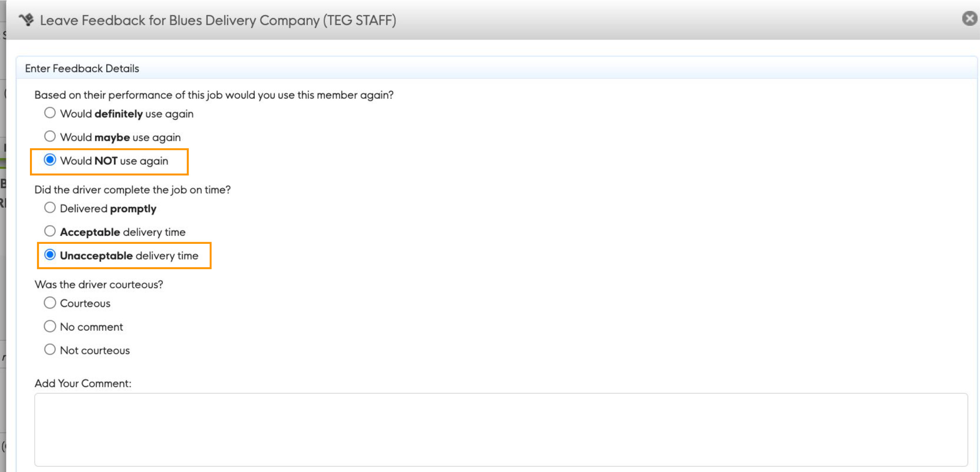Image resolution: width=980 pixels, height=472 pixels.
Task: Click the "Leave Feedback for Blues Delivery Company" title
Action: 218,20
